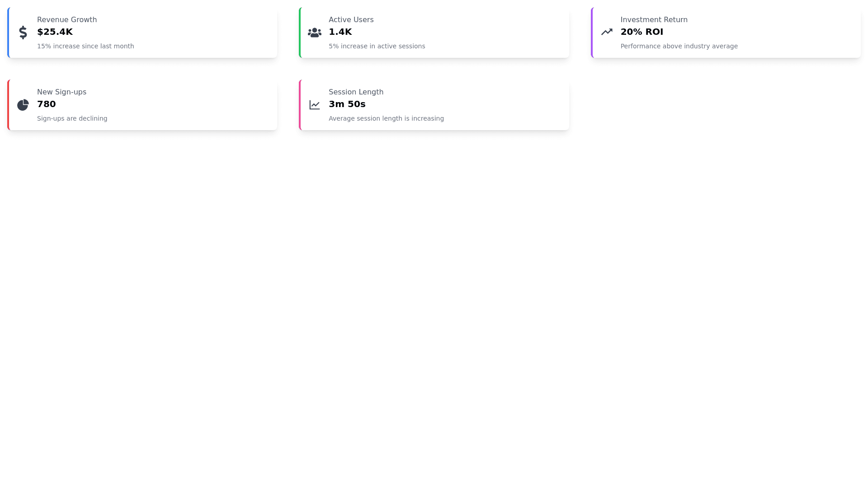This screenshot has height=488, width=868.
Task: Click Sign-ups are declining text
Action: coord(72,118)
